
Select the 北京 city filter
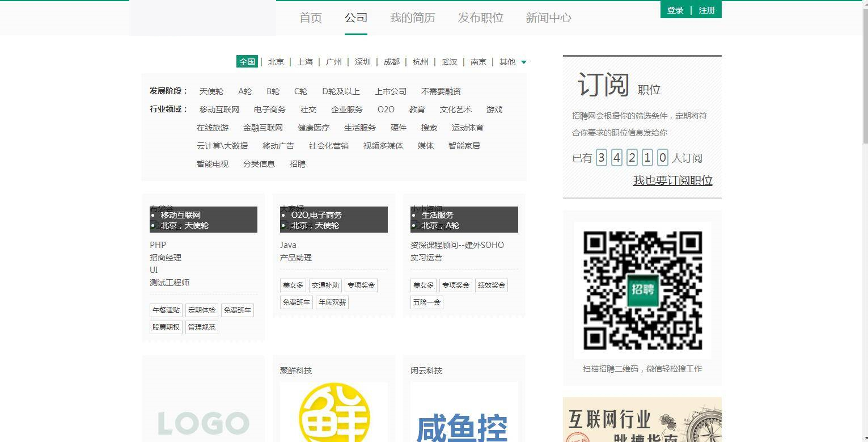point(276,62)
